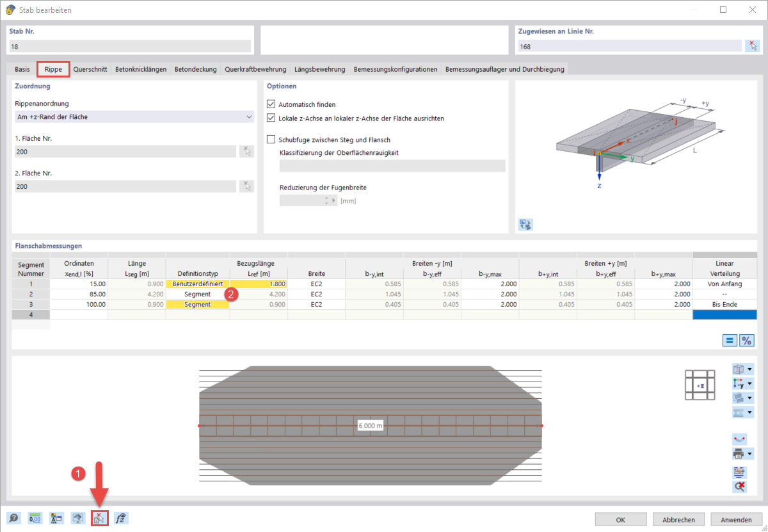Open the fx formula editor icon

(x=120, y=518)
